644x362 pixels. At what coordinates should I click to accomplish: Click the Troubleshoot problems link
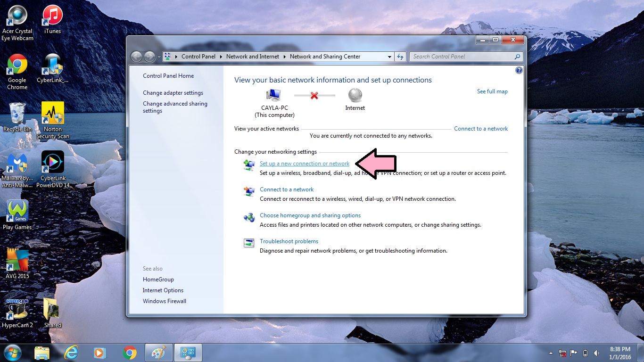pos(289,241)
